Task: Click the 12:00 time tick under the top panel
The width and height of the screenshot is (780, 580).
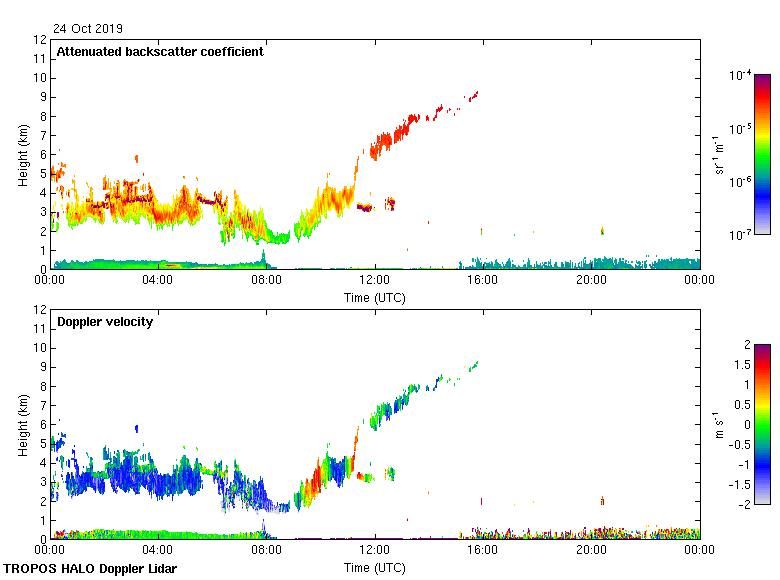Action: pos(375,281)
